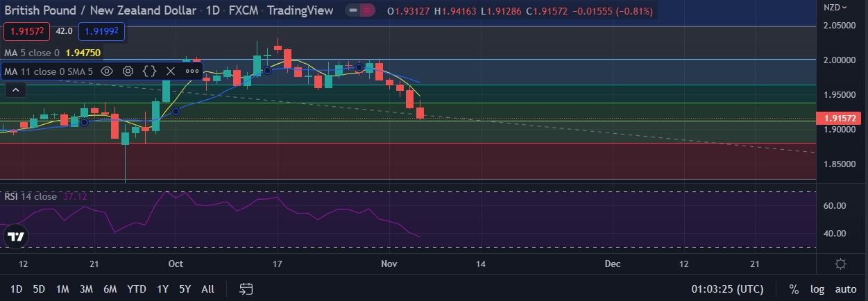Click the RSI axis label 60.00
Image resolution: width=868 pixels, height=301 pixels.
point(834,206)
